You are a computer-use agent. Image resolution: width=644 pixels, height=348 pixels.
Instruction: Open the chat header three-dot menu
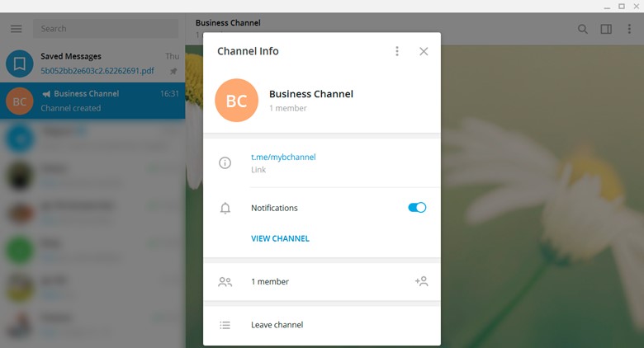click(x=629, y=29)
